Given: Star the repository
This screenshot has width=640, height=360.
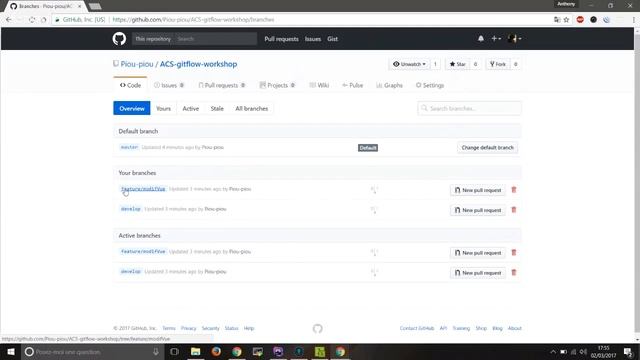Looking at the screenshot, I should tap(458, 64).
